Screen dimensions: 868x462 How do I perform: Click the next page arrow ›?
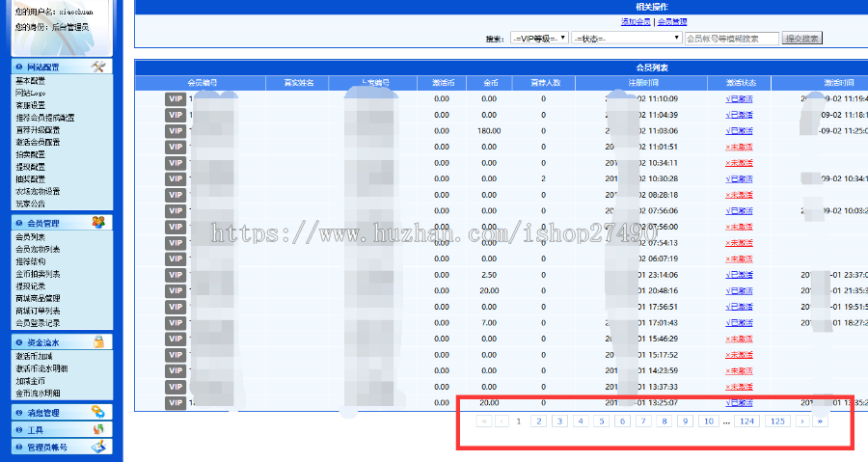point(802,421)
